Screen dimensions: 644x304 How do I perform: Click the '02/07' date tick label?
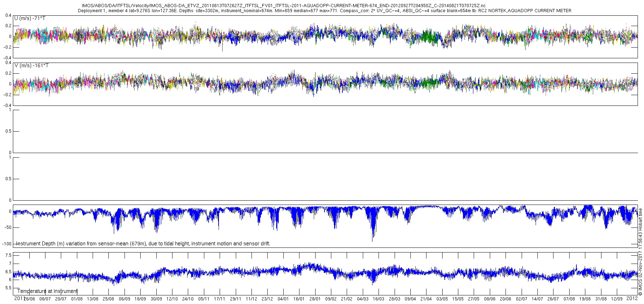(x=521, y=299)
